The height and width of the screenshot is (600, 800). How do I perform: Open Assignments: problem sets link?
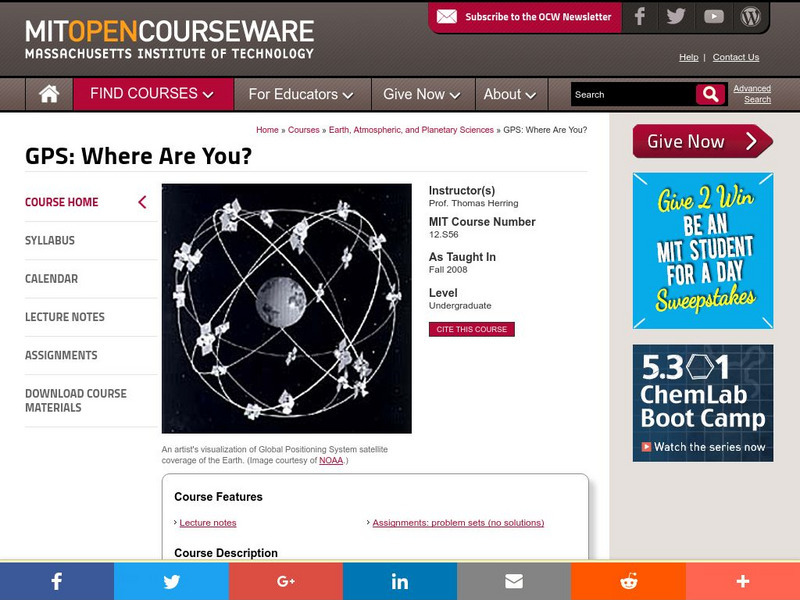point(458,523)
